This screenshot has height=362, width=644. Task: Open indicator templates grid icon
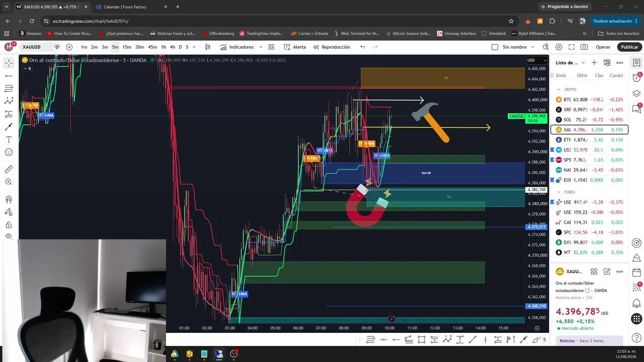tap(271, 47)
